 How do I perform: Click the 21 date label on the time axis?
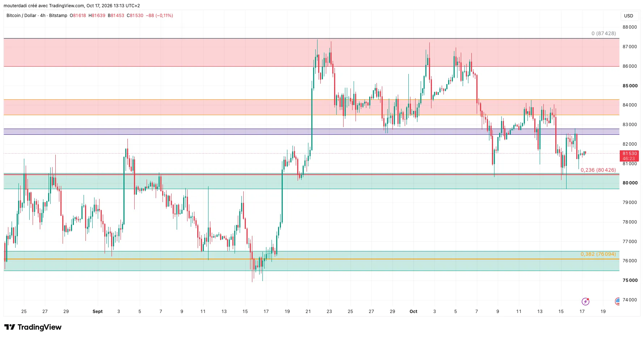pyautogui.click(x=308, y=312)
